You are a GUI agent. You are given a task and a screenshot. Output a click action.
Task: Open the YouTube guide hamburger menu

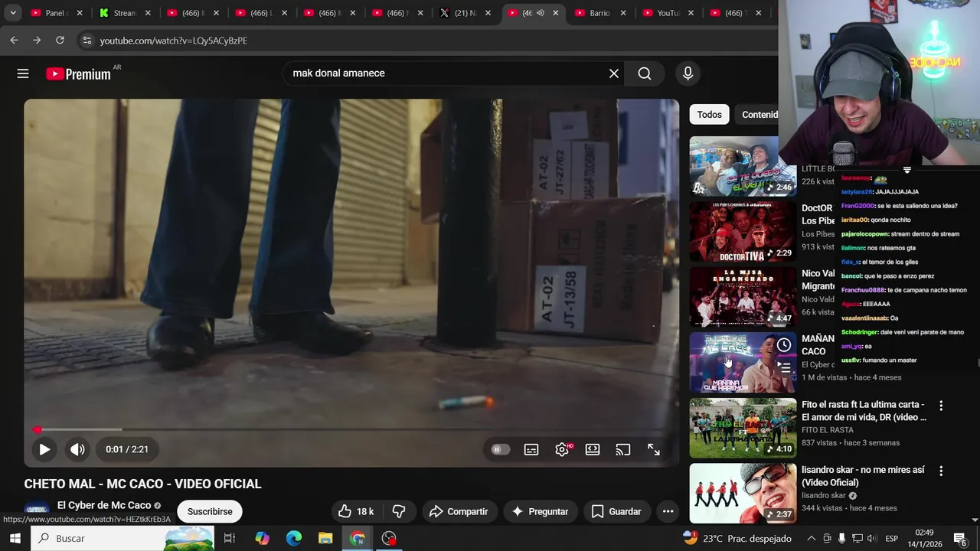(23, 73)
